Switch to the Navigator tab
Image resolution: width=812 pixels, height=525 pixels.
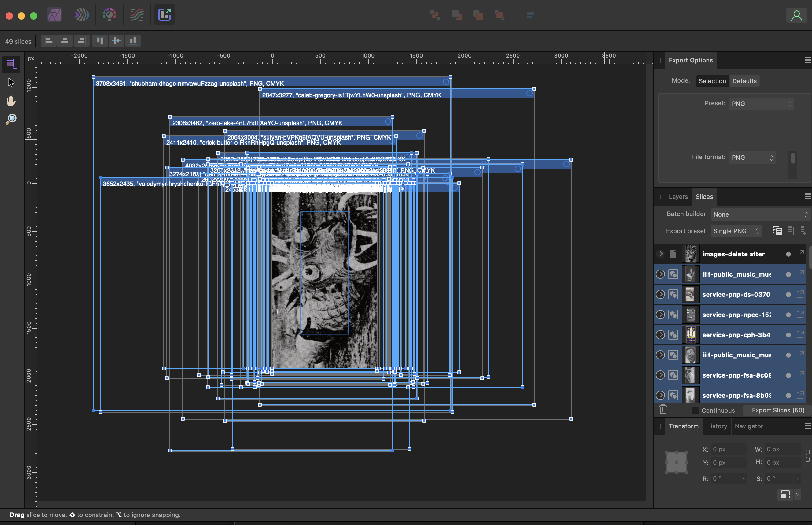pyautogui.click(x=749, y=426)
